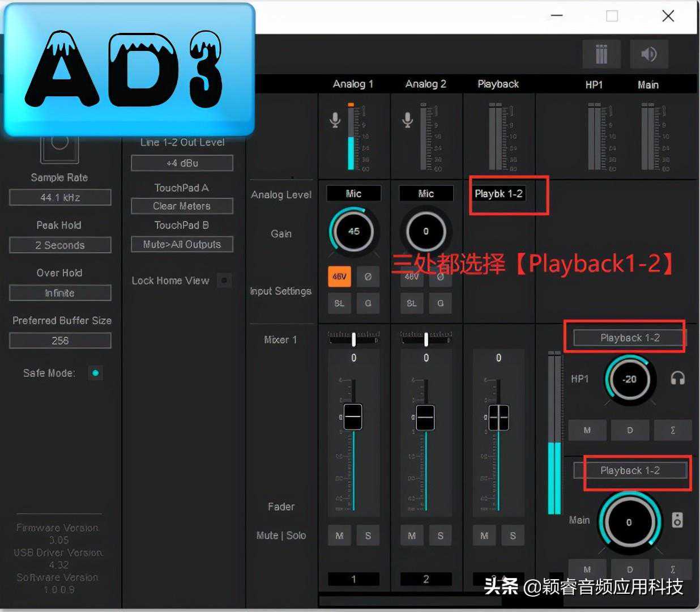Click the channel 2 fader handle
The width and height of the screenshot is (700, 612).
tap(425, 417)
